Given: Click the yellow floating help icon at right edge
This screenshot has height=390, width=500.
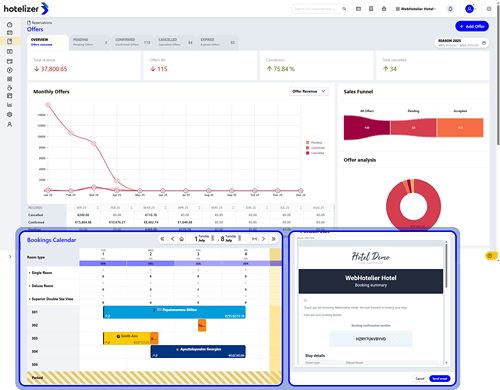Looking at the screenshot, I should (490, 256).
